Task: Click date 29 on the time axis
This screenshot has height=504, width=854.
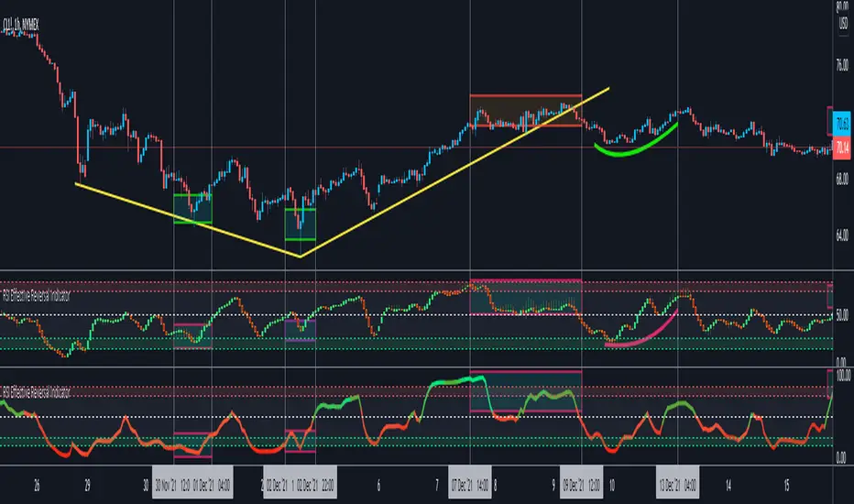Action: pyautogui.click(x=87, y=485)
